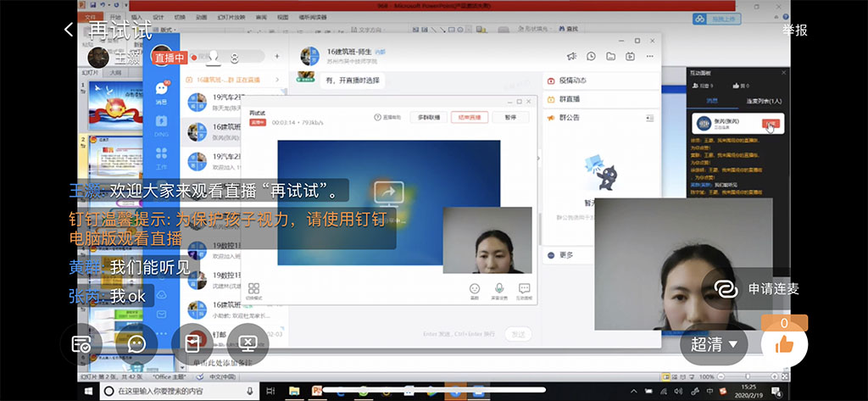Switch to the 审阅 ribbon tab
This screenshot has width=868, height=401.
(261, 17)
